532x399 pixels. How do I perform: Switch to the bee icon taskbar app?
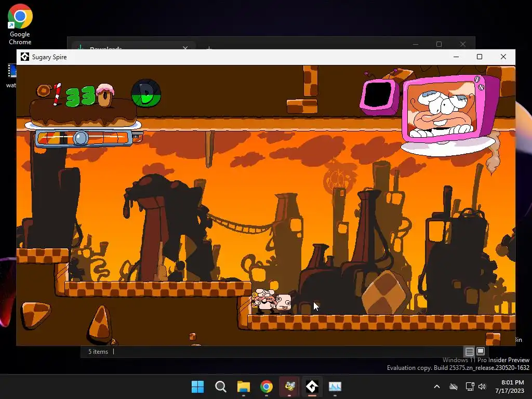point(289,387)
